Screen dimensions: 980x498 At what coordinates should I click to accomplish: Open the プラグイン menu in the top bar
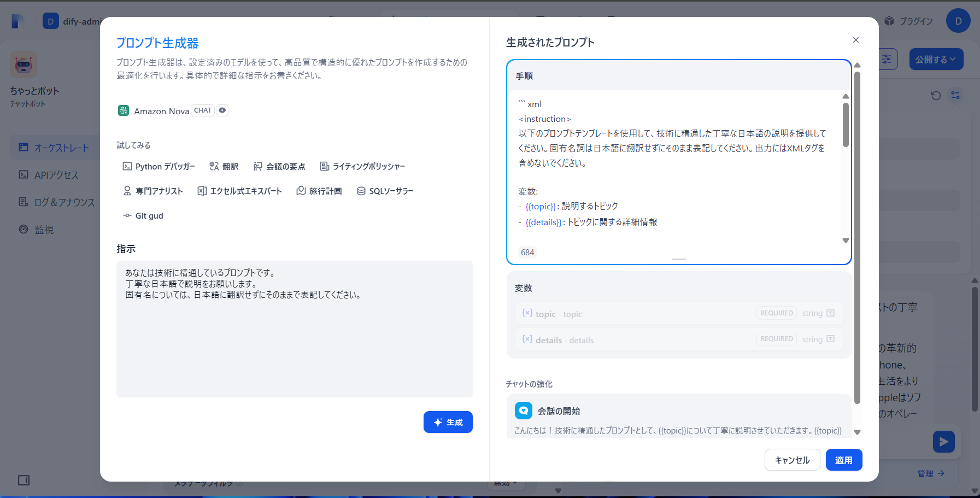(909, 21)
